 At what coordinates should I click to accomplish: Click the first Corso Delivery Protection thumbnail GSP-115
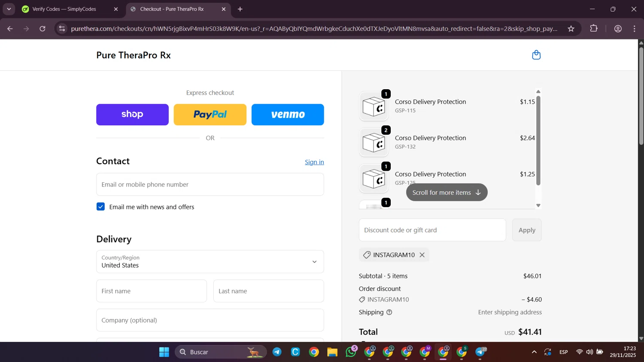pyautogui.click(x=374, y=106)
